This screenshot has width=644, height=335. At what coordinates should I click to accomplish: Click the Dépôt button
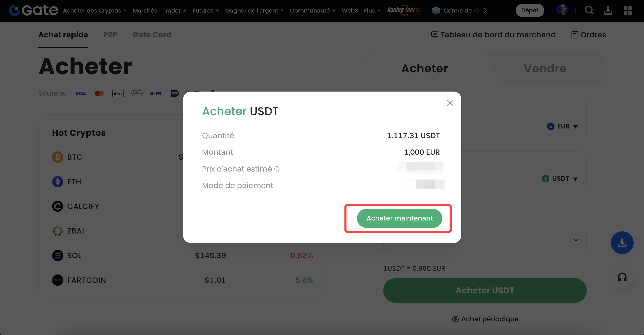[529, 10]
